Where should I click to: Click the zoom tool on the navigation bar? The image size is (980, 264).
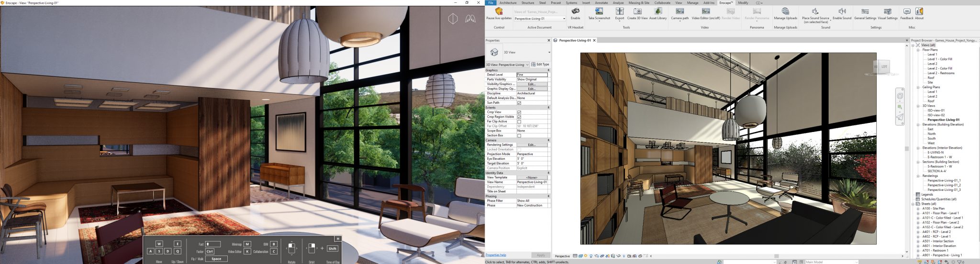[x=900, y=107]
